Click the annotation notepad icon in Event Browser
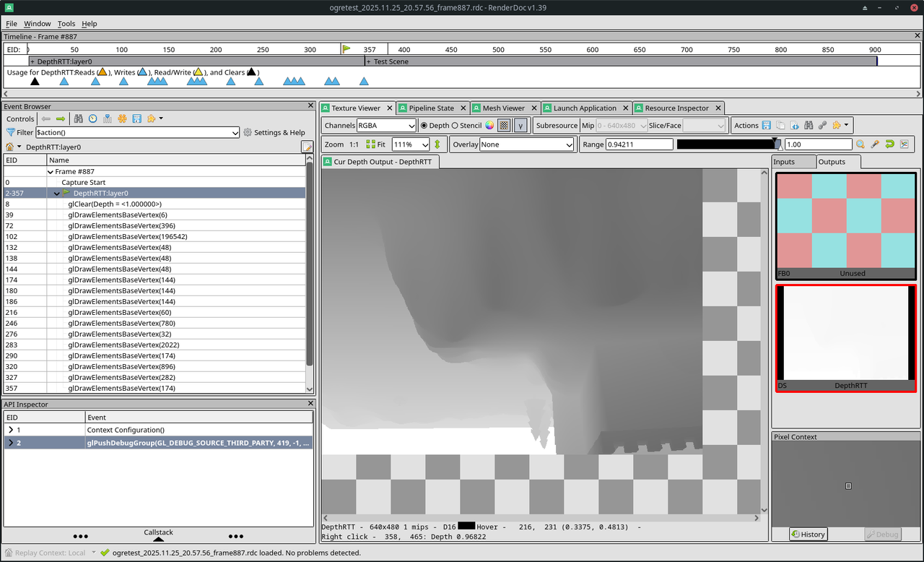Screen dimensions: 924x562 pos(308,147)
